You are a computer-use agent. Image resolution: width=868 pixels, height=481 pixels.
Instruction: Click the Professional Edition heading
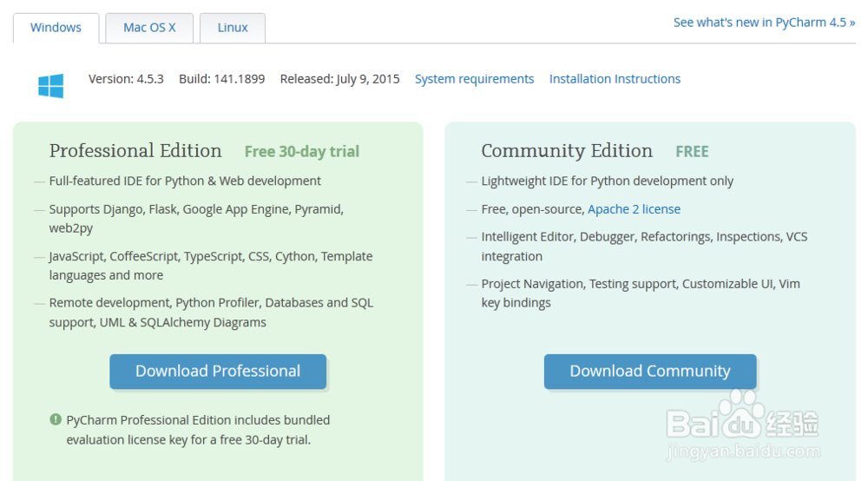click(x=135, y=151)
